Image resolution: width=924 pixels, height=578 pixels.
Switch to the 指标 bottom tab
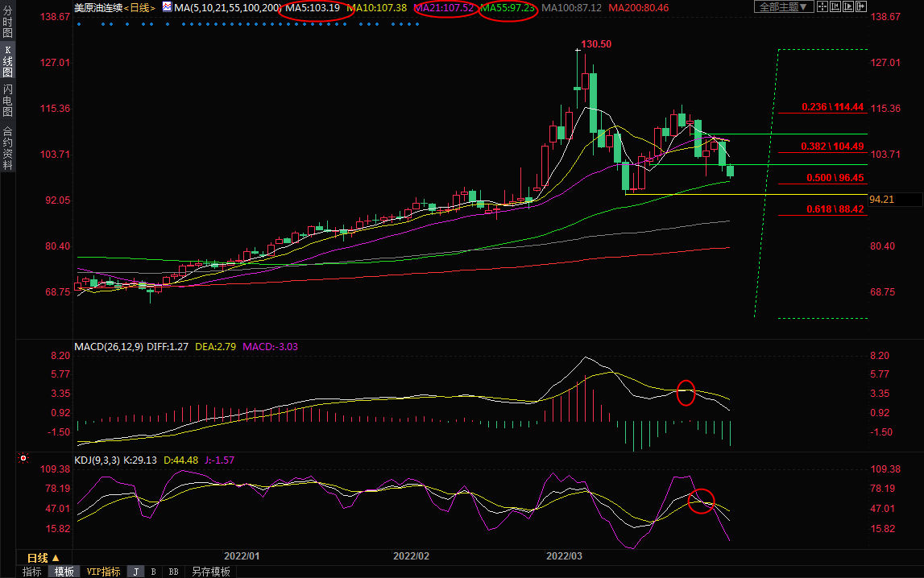[x=32, y=572]
